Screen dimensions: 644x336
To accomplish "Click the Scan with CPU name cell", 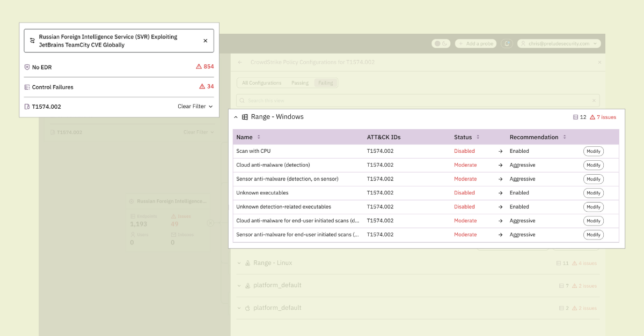I will click(x=253, y=151).
